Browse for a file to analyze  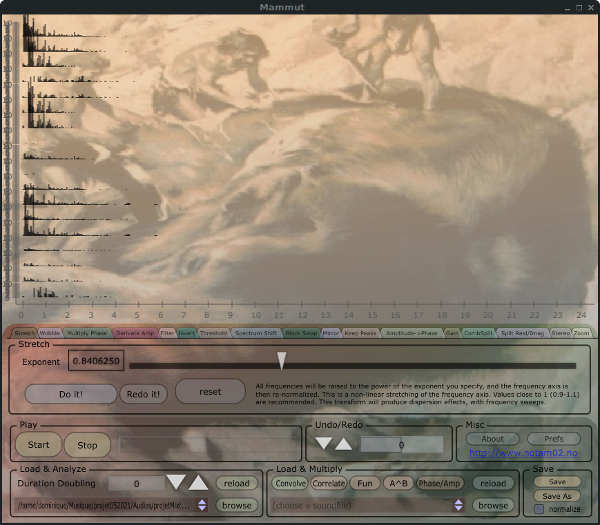click(x=236, y=505)
